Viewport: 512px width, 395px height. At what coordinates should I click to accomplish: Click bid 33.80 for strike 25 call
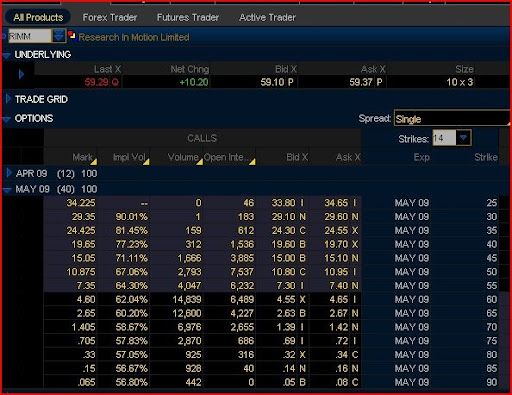point(283,203)
